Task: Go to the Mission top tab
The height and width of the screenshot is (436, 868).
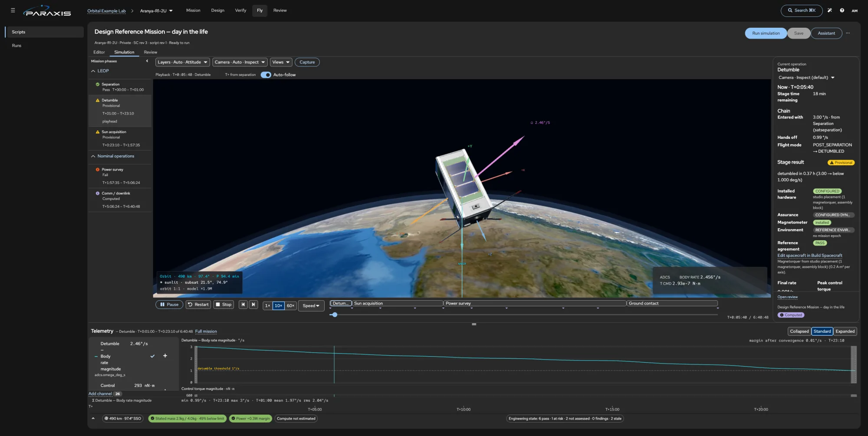Action: click(193, 10)
